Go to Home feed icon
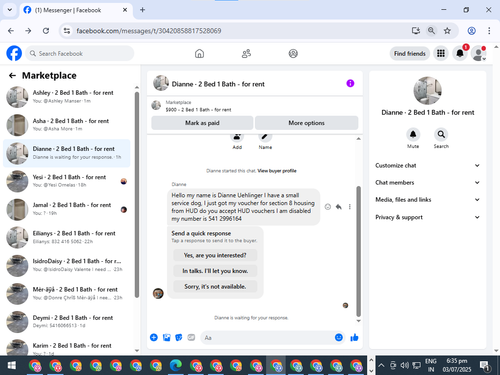This screenshot has height=375, width=500. pyautogui.click(x=199, y=53)
